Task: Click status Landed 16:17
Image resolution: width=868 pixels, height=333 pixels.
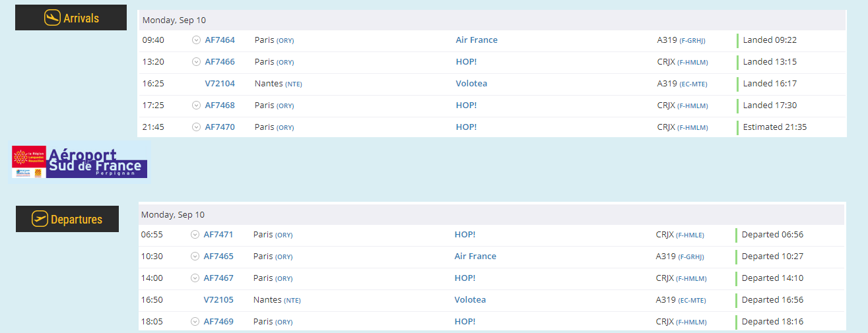Action: pyautogui.click(x=770, y=84)
